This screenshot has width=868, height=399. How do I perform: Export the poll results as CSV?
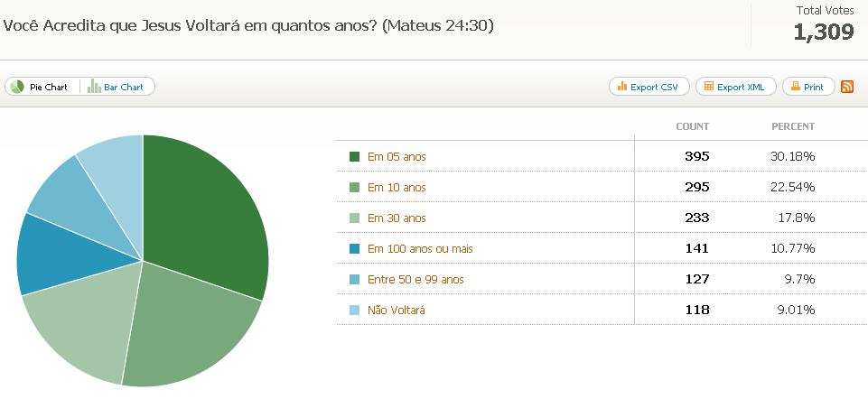(649, 87)
